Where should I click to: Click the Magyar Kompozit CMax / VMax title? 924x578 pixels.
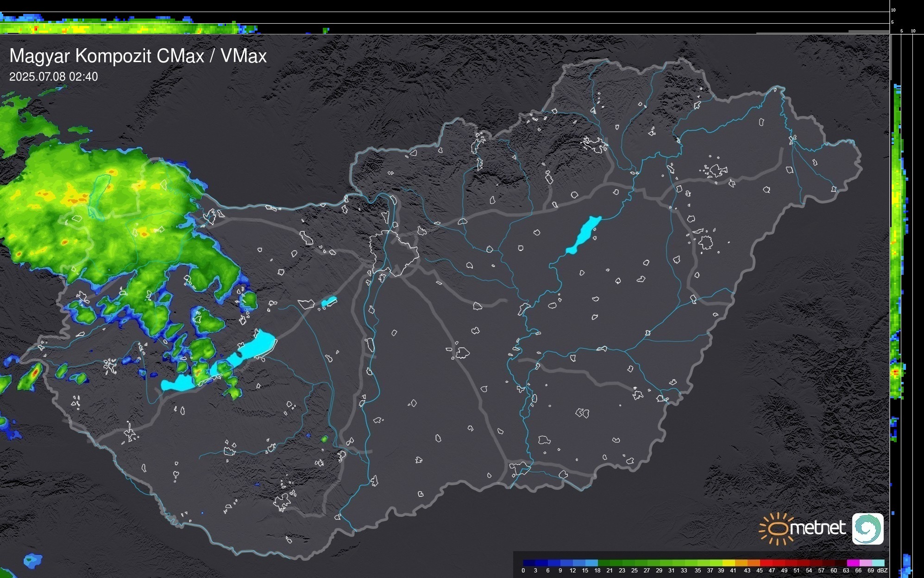138,56
